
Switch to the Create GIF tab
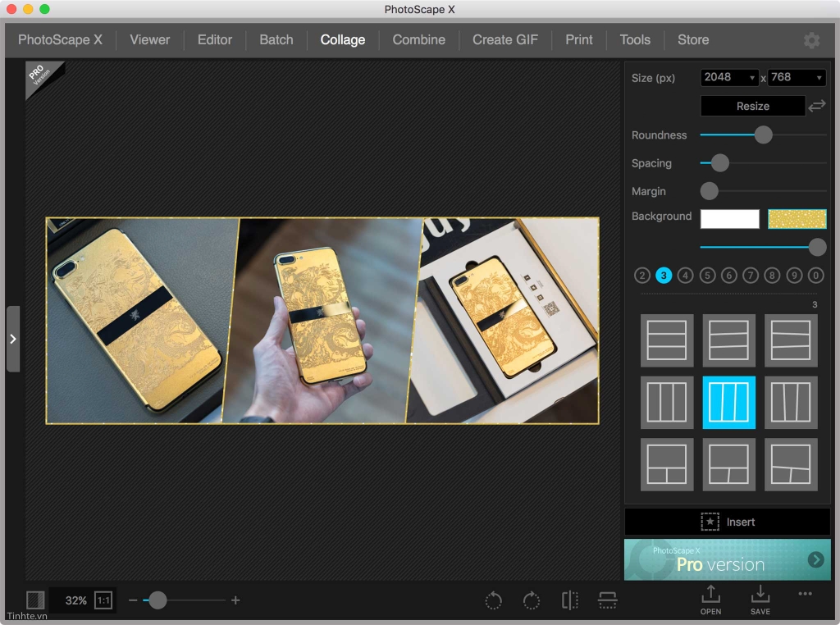(505, 39)
